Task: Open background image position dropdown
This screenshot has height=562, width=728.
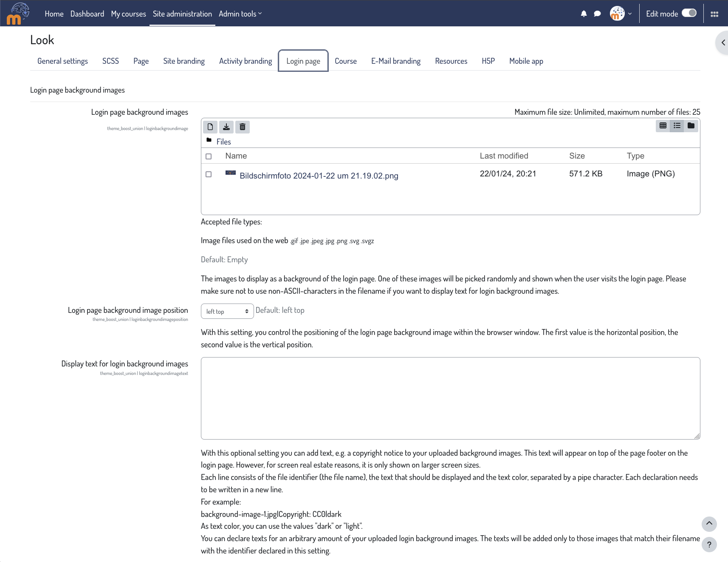Action: 227,311
